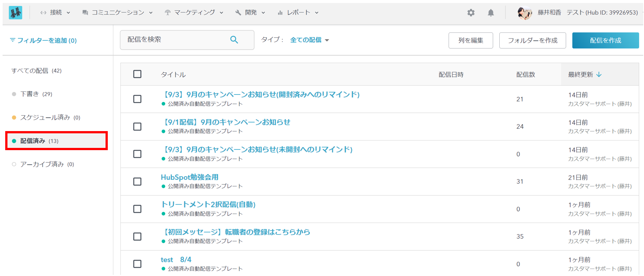Click the user profile avatar

[524, 13]
